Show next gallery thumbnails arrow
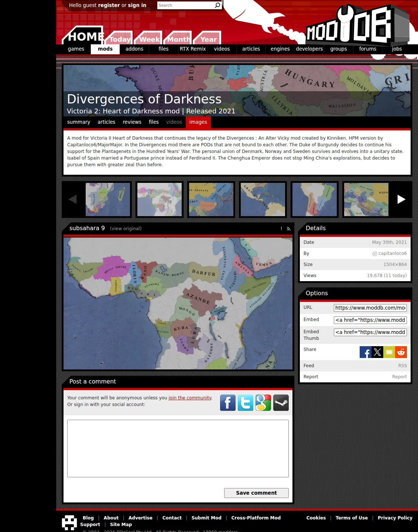Image resolution: width=418 pixels, height=532 pixels. pyautogui.click(x=401, y=199)
